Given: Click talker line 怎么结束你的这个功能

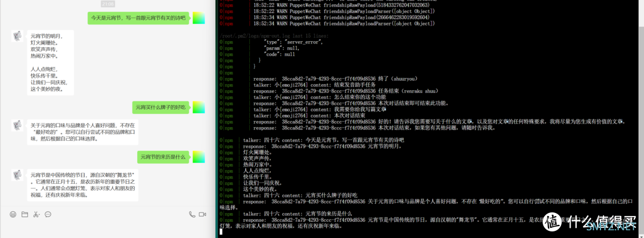Looking at the screenshot, I should pos(320,97).
